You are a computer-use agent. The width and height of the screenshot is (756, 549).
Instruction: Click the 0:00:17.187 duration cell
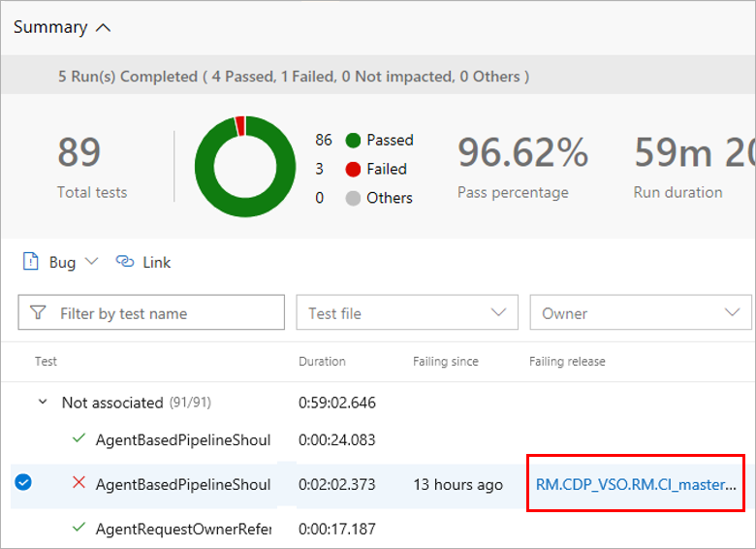[337, 529]
